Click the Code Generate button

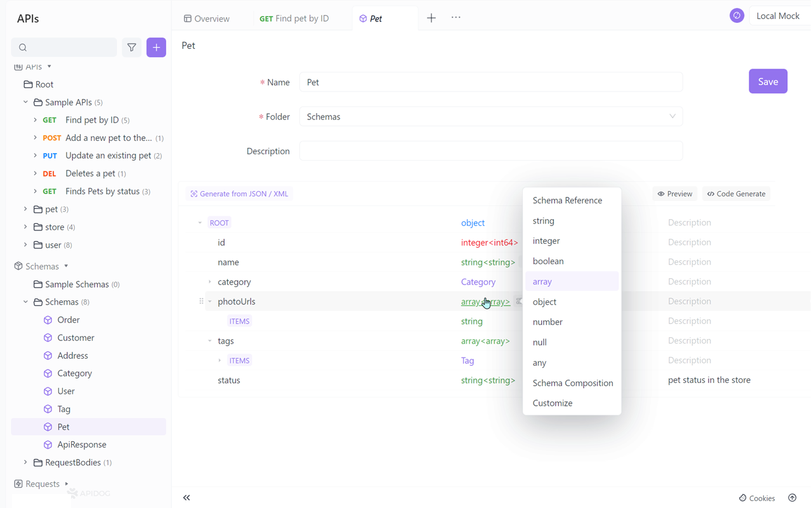click(736, 194)
